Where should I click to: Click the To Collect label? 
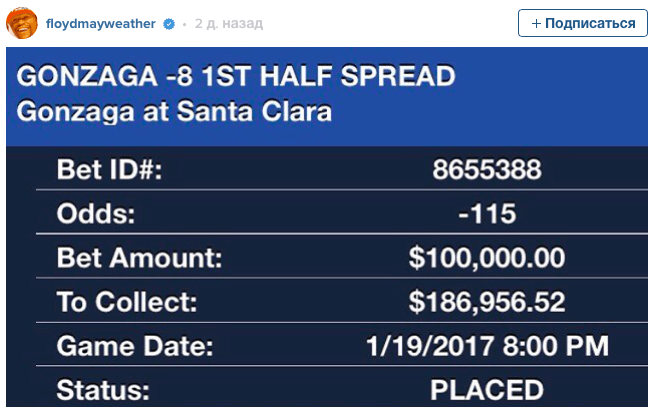click(x=127, y=301)
